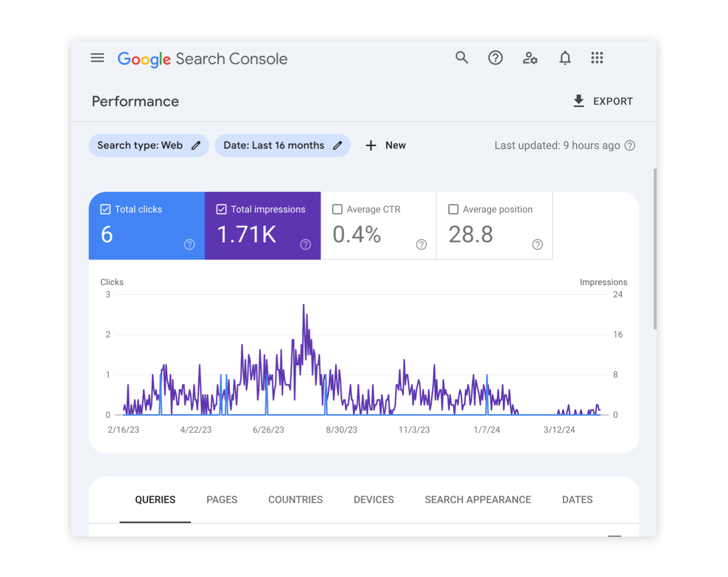Click help icon in Average position card
This screenshot has height=577, width=728.
tap(537, 245)
